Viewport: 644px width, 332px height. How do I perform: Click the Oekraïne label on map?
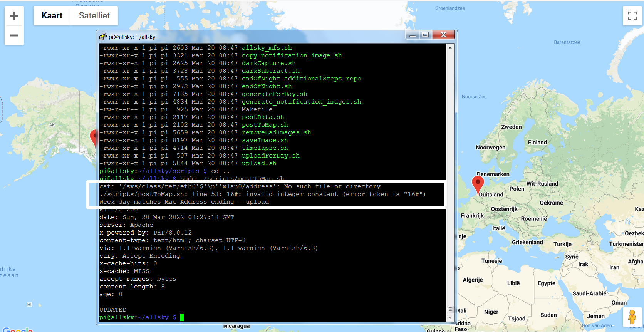(x=551, y=203)
